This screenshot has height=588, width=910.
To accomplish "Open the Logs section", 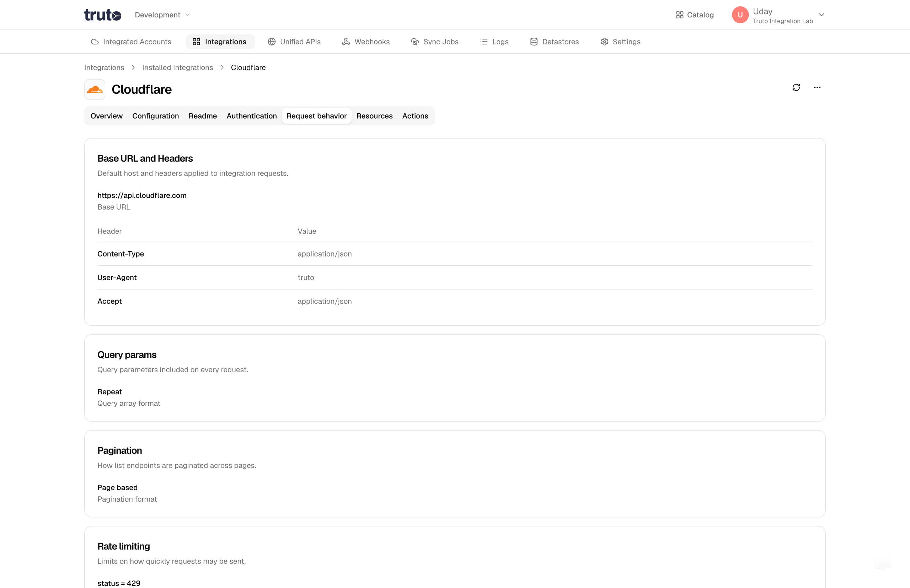I will click(x=494, y=42).
